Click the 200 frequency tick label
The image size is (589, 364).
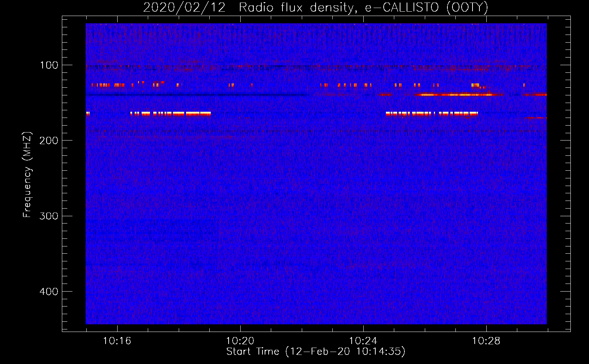(x=49, y=141)
